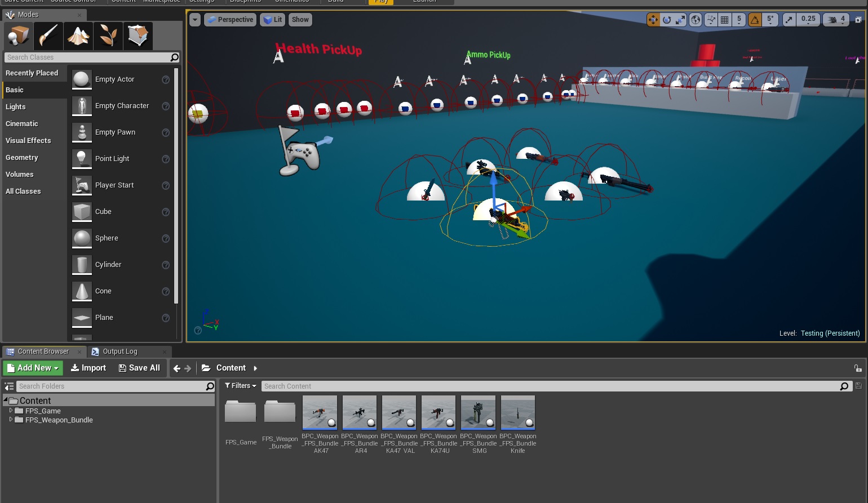Open Geometry Editing mode
The height and width of the screenshot is (503, 868).
138,36
